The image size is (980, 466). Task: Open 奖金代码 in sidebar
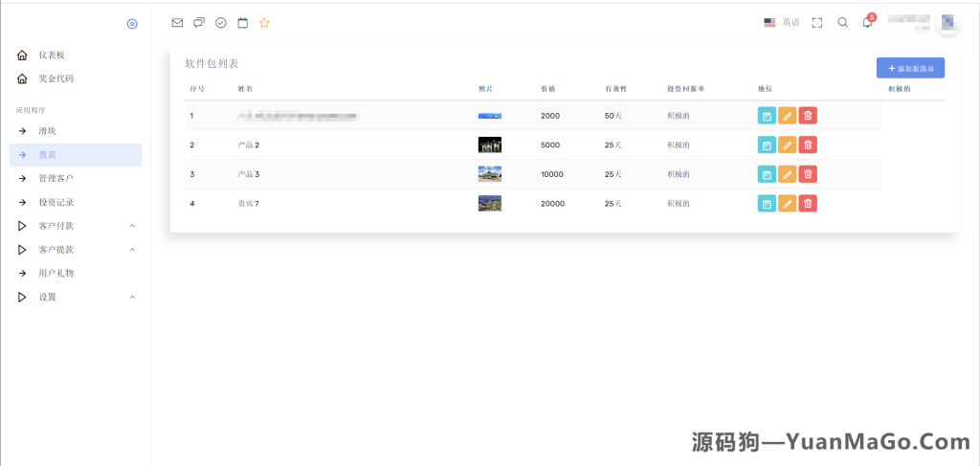tap(56, 78)
